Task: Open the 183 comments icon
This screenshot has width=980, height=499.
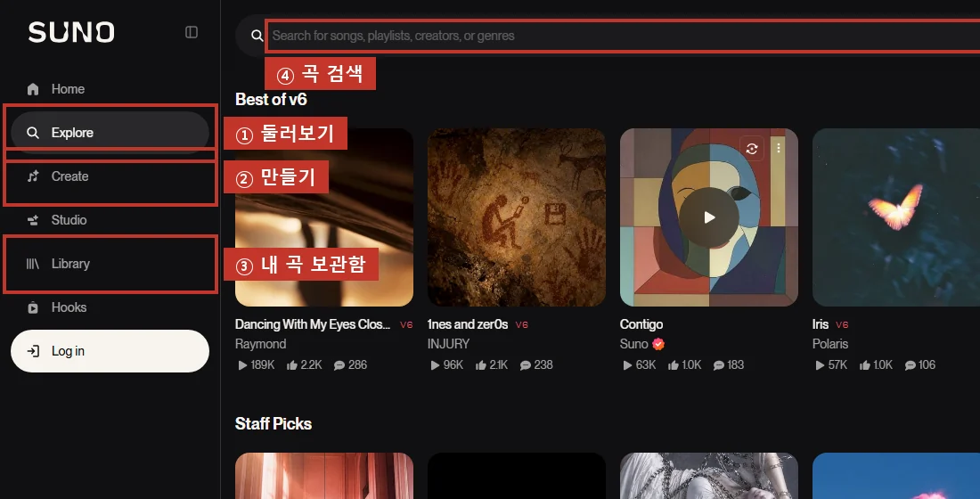Action: [x=719, y=365]
